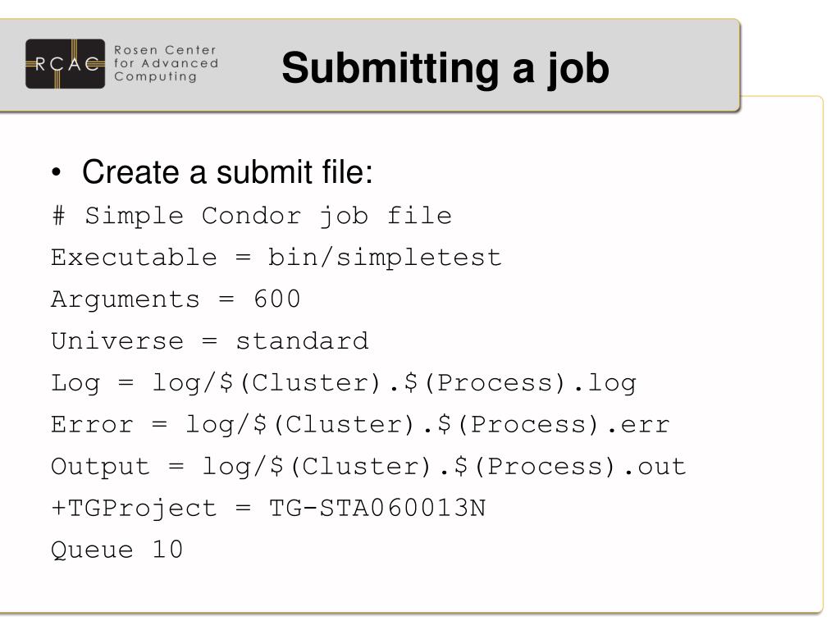Click the Rosen Center for Advanced Computing text

[x=166, y=64]
